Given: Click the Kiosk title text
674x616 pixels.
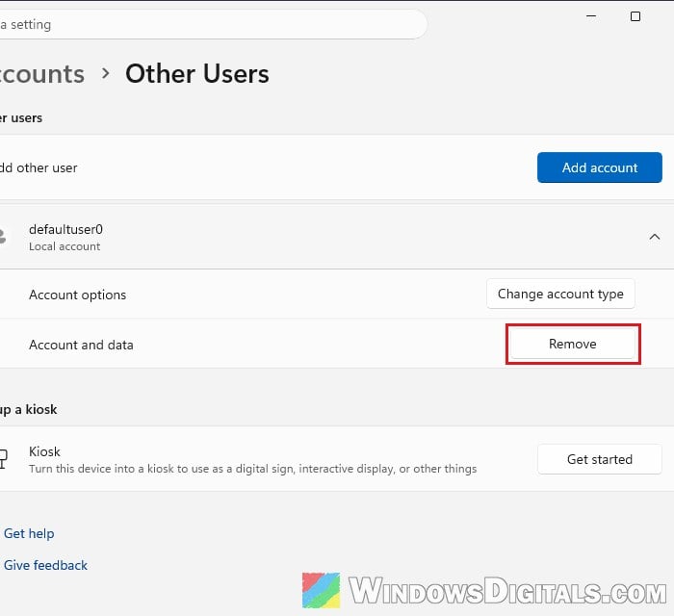Looking at the screenshot, I should click(44, 452).
